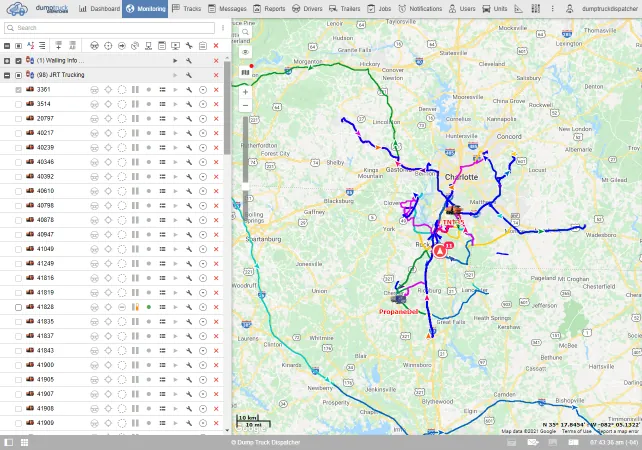Open wrench properties for unit 3514
Screen dimensions: 642x450
(x=189, y=104)
